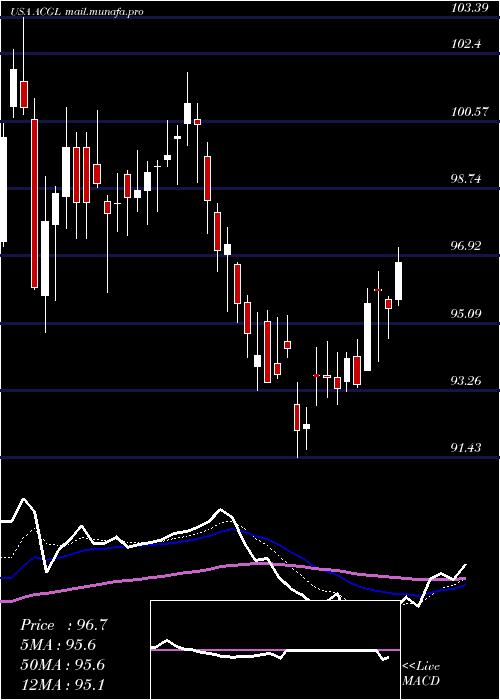The height and width of the screenshot is (700, 500).
Task: Select the 102.4 price axis label
Action: pos(466,44)
